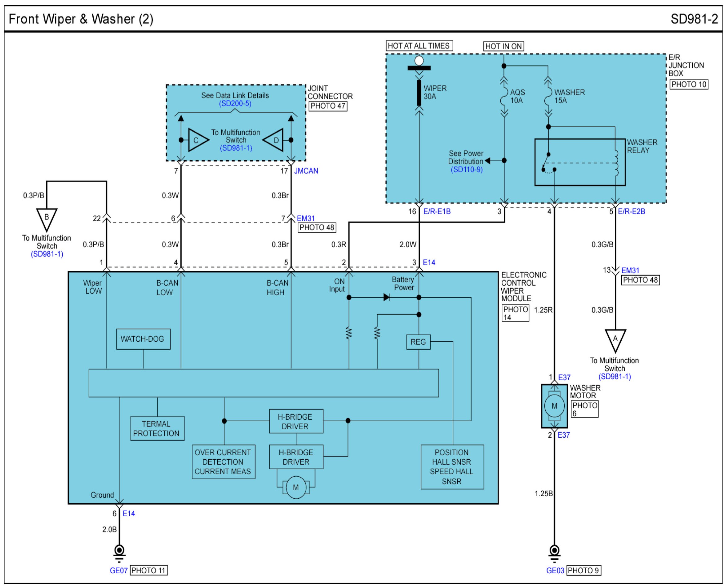Click the washer motor M symbol
Screen dimensions: 728x586
[554, 406]
